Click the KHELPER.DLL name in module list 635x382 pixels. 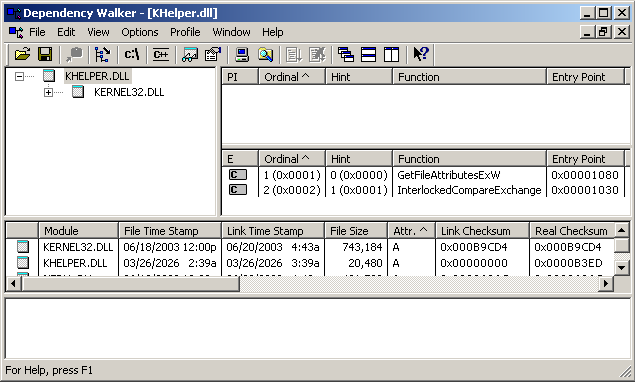pos(75,263)
